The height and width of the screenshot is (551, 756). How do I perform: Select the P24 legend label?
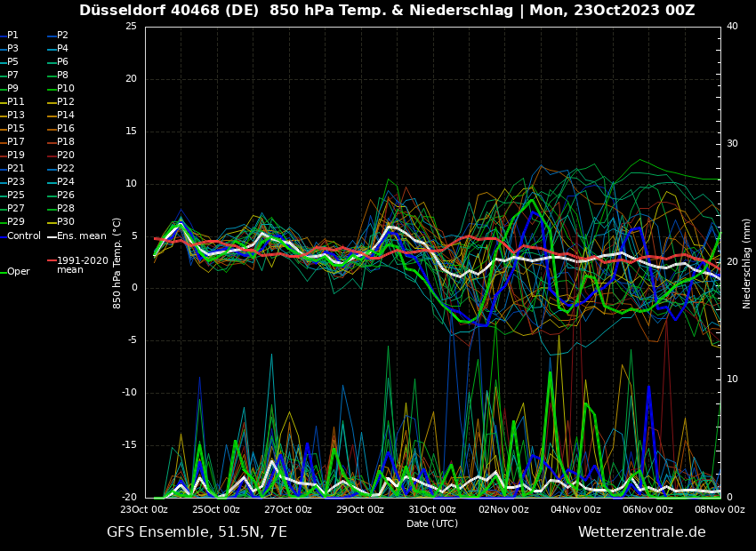[x=66, y=182]
